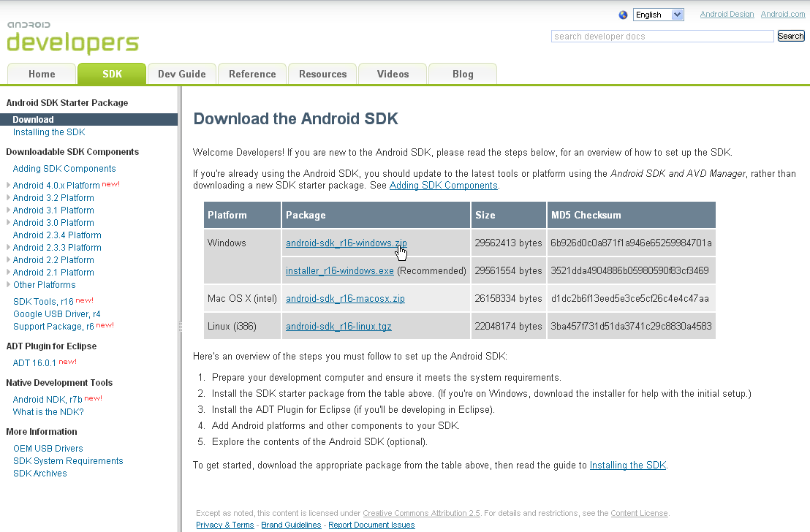Open the Resources tab
Viewport: 810px width, 532px height.
322,74
